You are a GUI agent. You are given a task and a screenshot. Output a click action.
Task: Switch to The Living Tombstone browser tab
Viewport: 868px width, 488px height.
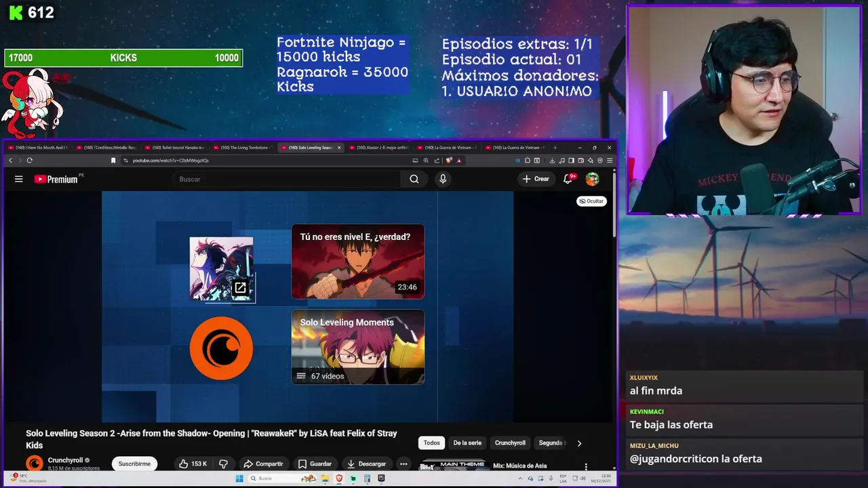click(243, 147)
